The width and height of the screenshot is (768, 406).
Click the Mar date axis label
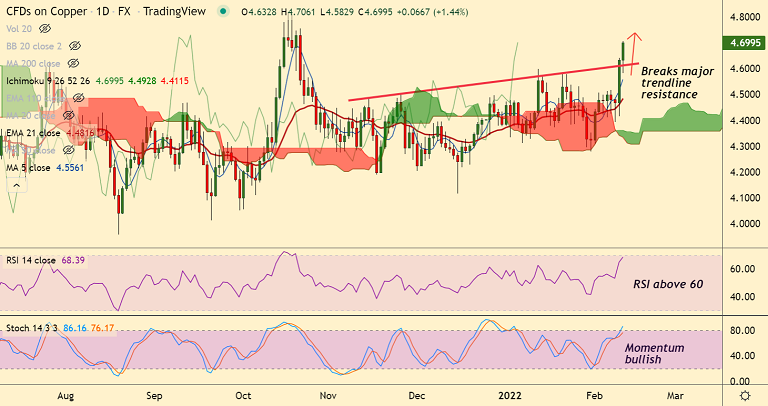coord(675,396)
